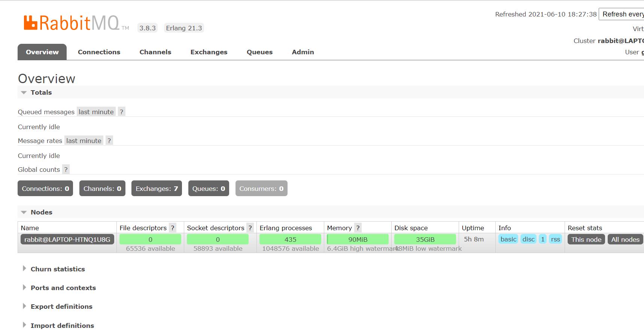Switch to the Exchanges tab
Viewport: 644px width, 332px height.
click(x=209, y=52)
